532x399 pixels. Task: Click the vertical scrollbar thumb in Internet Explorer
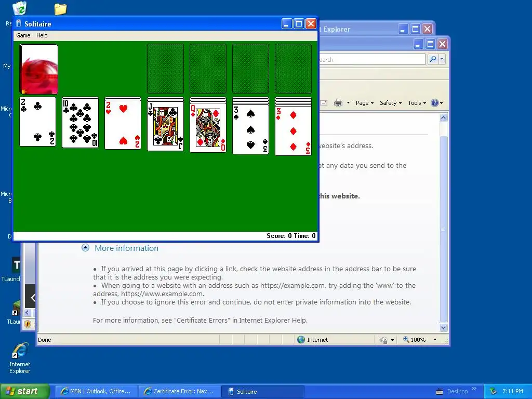pos(444,229)
